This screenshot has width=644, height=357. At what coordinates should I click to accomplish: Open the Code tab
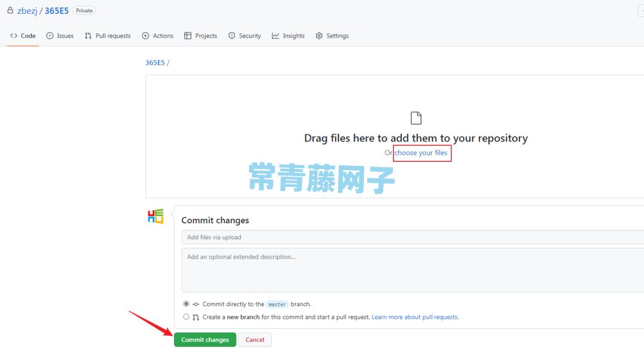[x=23, y=36]
